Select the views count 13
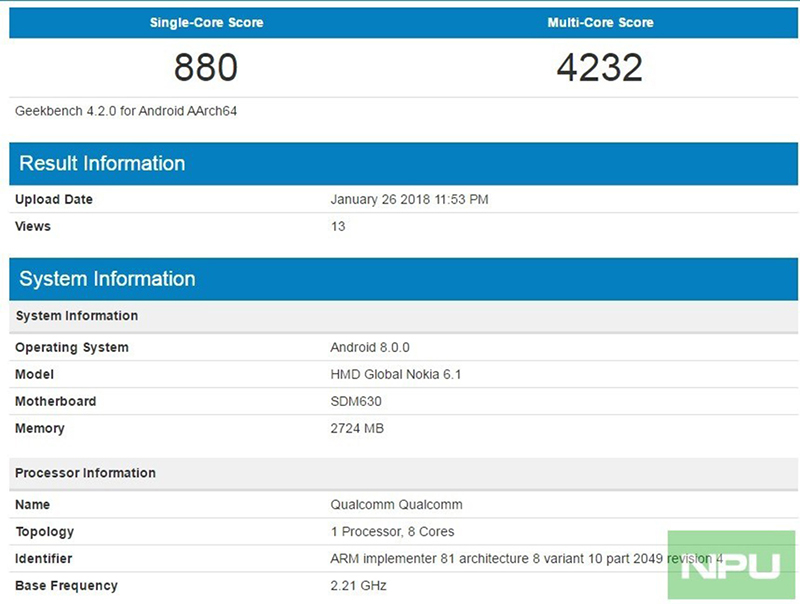The height and width of the screenshot is (604, 800). [338, 226]
